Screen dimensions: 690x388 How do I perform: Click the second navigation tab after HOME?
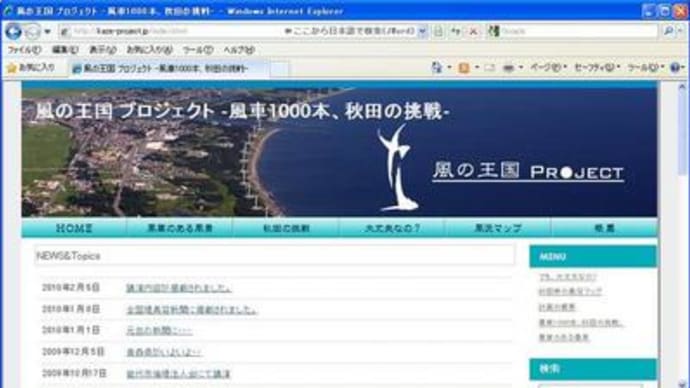pyautogui.click(x=180, y=228)
